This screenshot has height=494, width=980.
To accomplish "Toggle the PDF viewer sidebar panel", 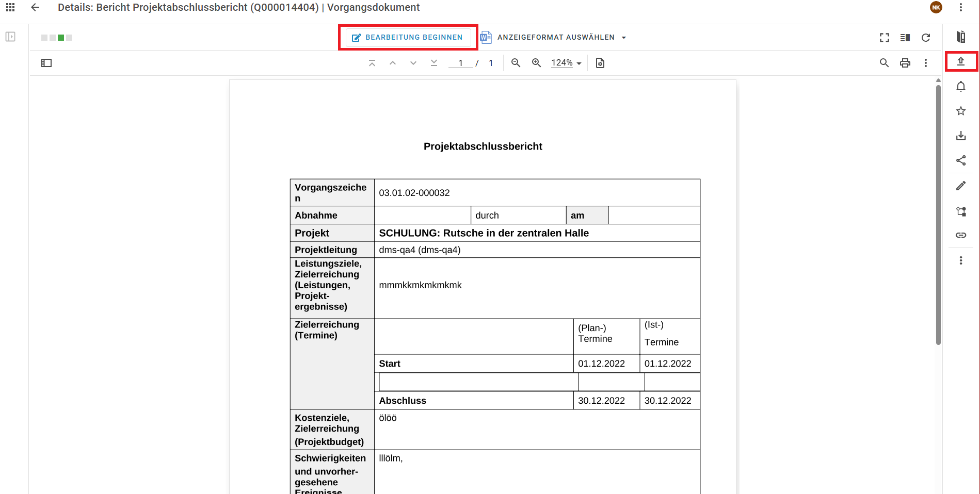I will click(x=46, y=63).
